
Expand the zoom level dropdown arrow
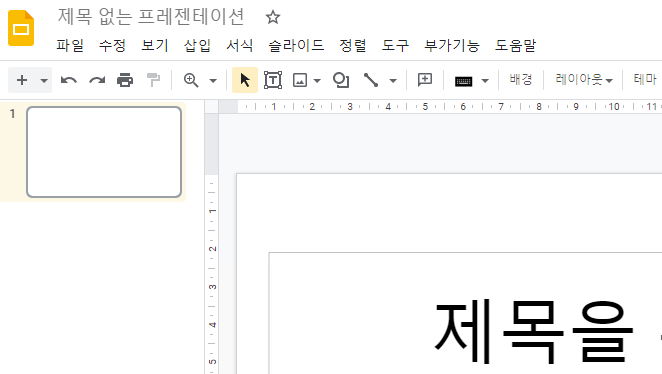click(x=213, y=81)
